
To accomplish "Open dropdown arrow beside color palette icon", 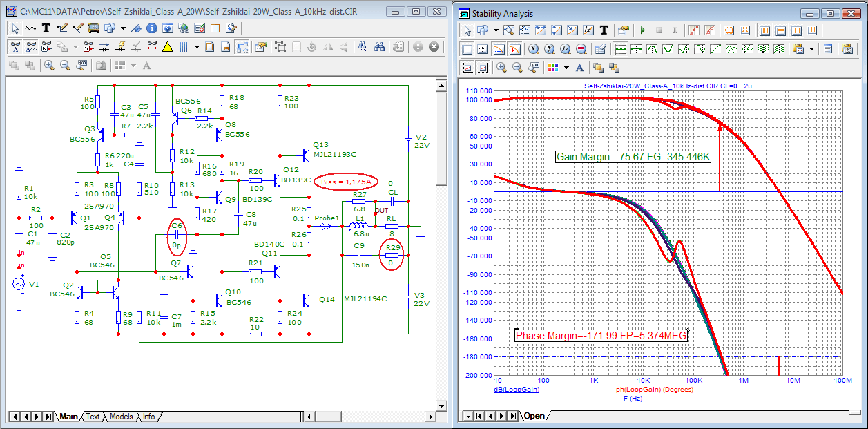I will click(566, 68).
